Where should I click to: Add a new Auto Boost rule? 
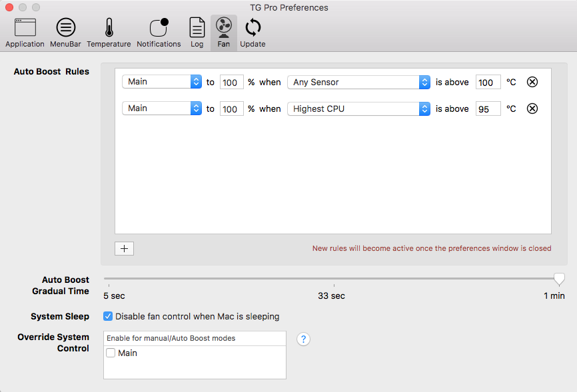pos(125,249)
